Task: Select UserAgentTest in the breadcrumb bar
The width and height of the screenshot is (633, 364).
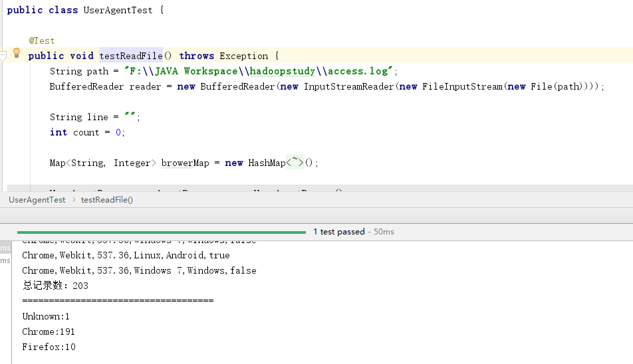Action: point(37,200)
